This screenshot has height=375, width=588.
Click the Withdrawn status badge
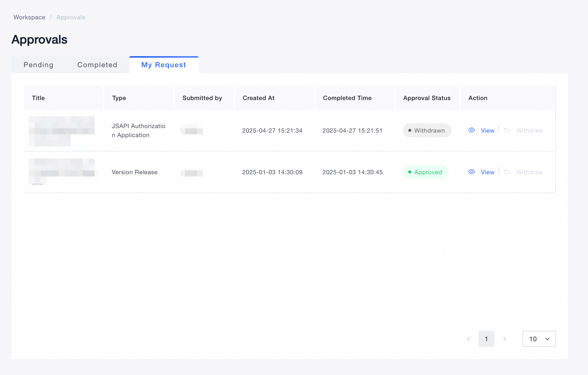(x=427, y=130)
